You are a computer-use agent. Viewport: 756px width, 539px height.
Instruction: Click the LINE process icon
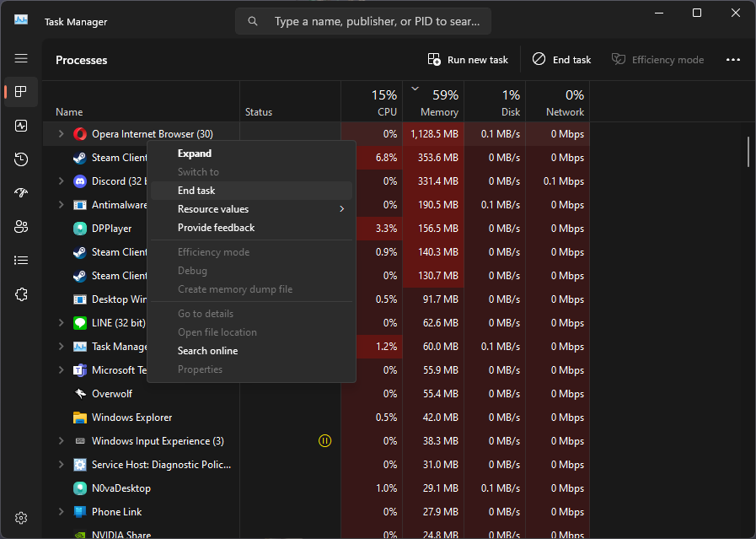point(79,323)
